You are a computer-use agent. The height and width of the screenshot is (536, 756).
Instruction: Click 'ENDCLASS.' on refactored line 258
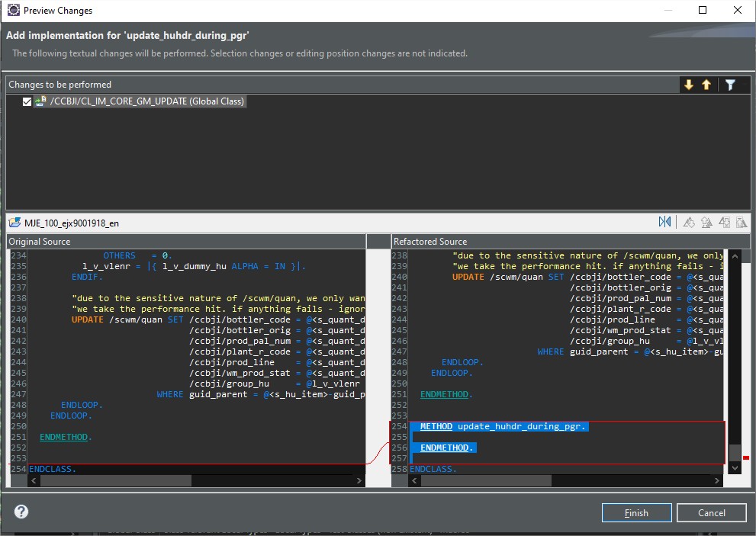433,468
